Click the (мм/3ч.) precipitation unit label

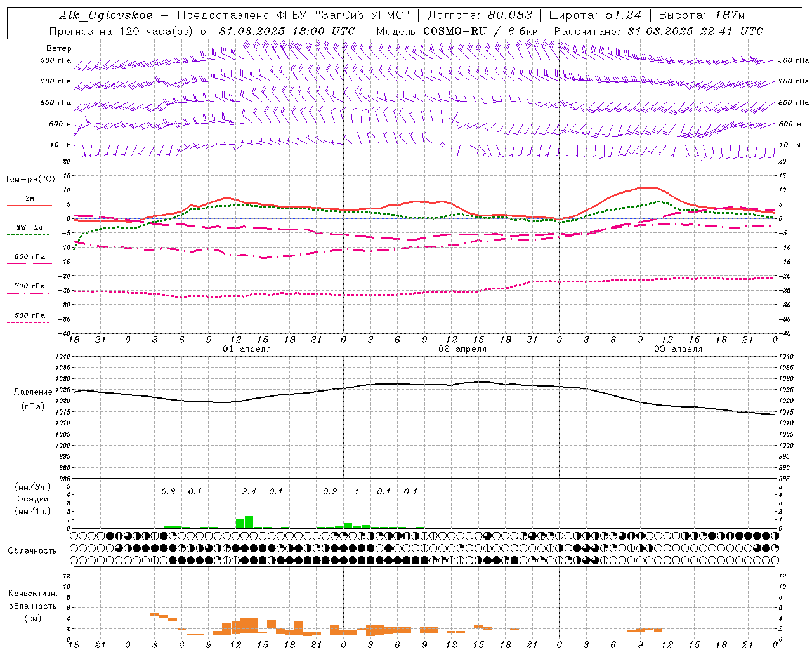(32, 487)
